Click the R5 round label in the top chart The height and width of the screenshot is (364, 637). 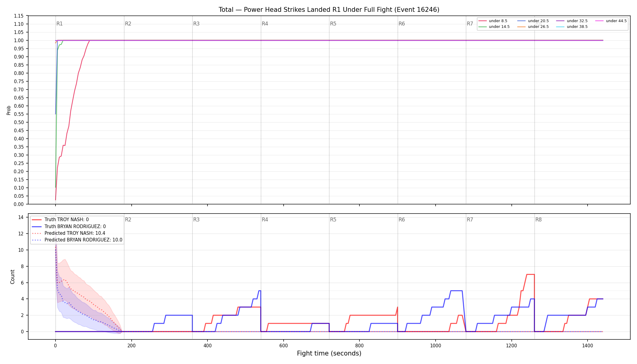coord(333,24)
